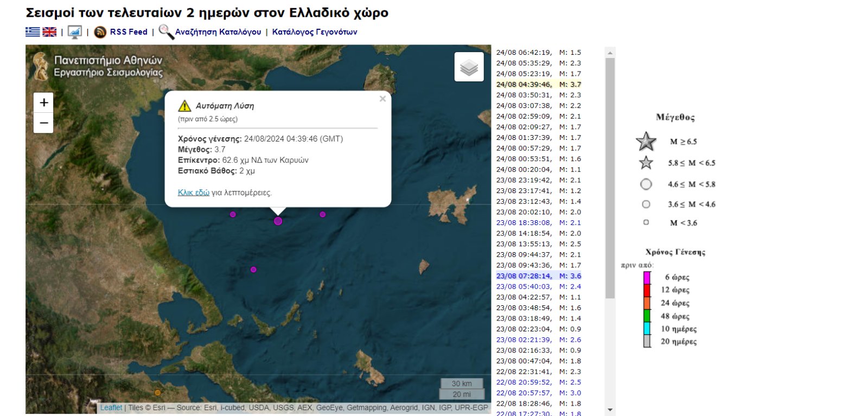Select event 23/08 20:02:10 M: 2.0

(539, 212)
